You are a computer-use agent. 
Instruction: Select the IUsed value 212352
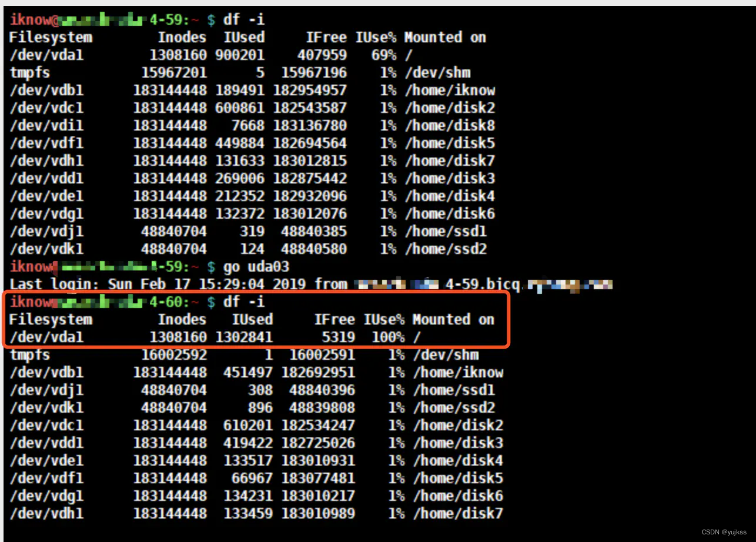coord(240,196)
